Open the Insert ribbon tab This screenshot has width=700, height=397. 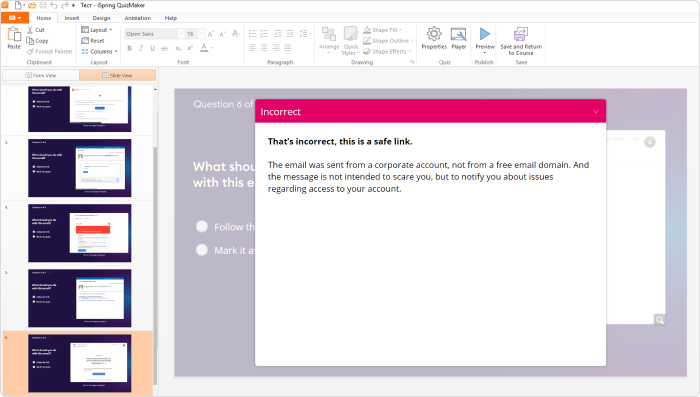(x=71, y=18)
